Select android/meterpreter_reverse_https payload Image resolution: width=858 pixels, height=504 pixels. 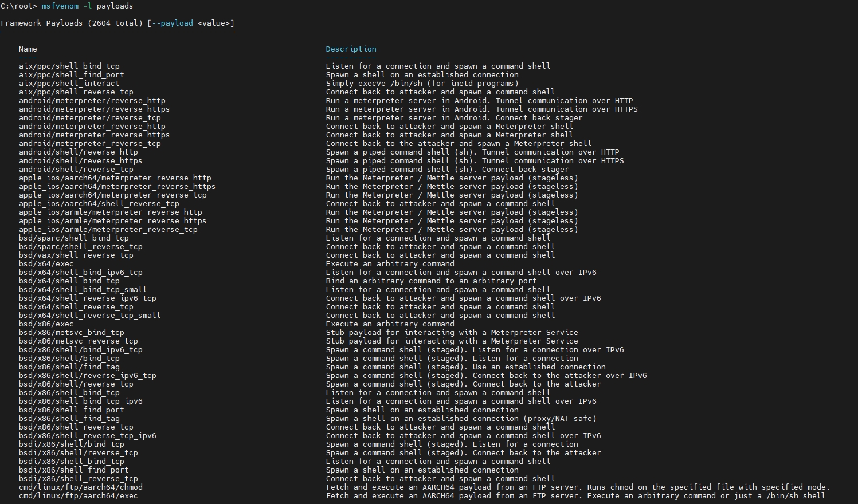95,135
